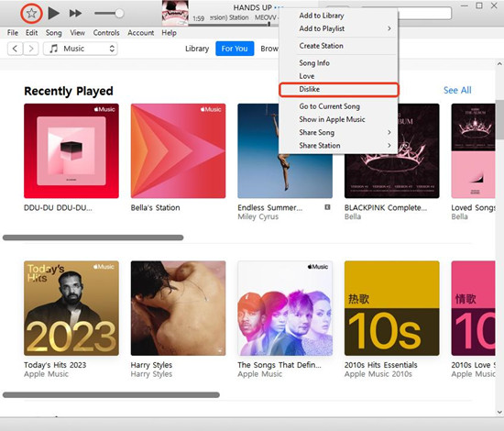
Task: Click the Bella's Station title text
Action: 155,208
